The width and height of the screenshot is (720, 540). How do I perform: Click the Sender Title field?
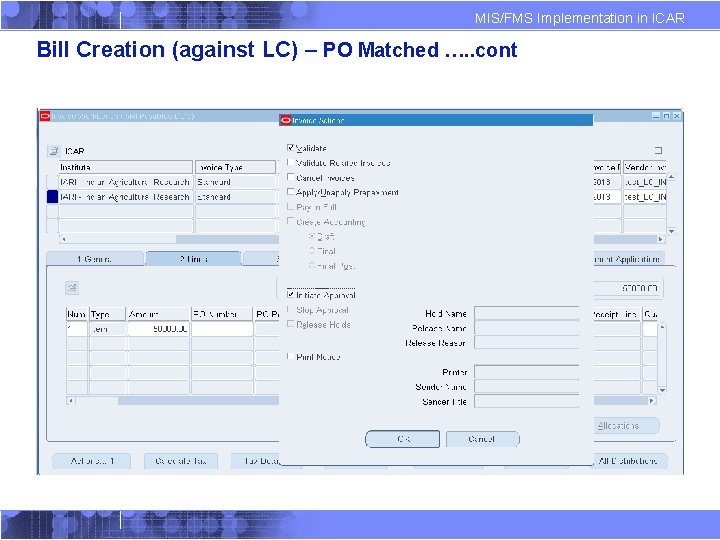point(526,401)
